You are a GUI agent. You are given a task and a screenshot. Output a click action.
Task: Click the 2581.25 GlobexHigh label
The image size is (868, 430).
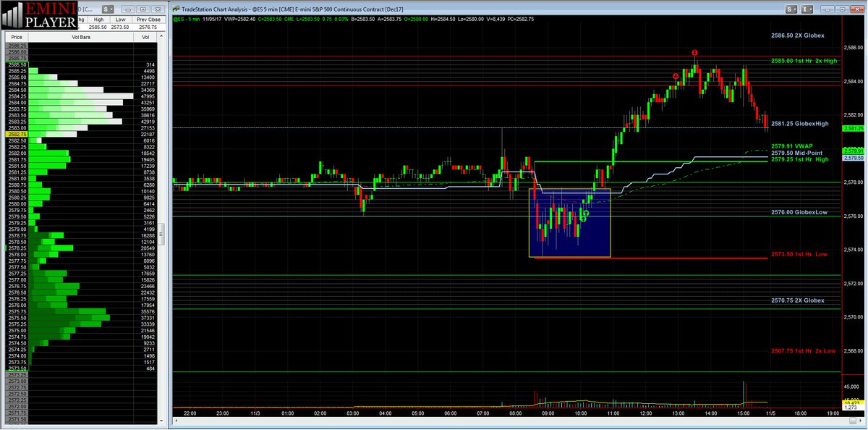(x=800, y=123)
